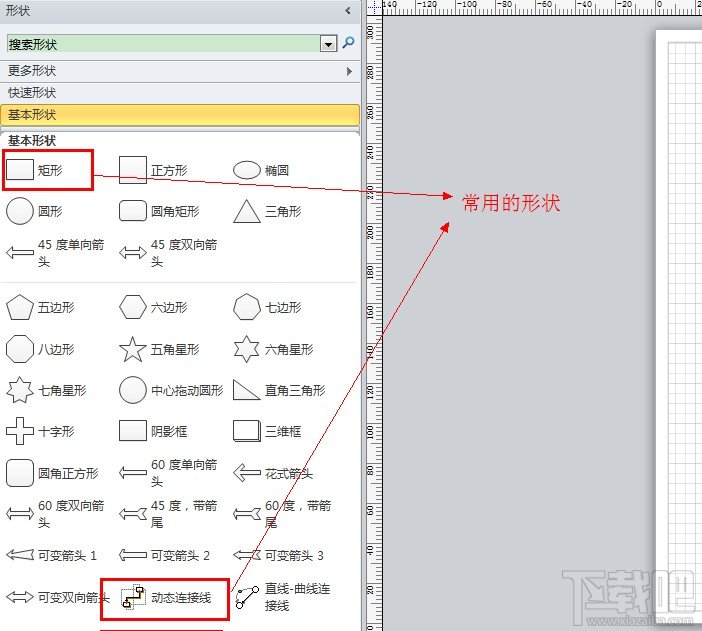
Task: Select the 圆角正方形 rounded square icon
Action: click(20, 473)
